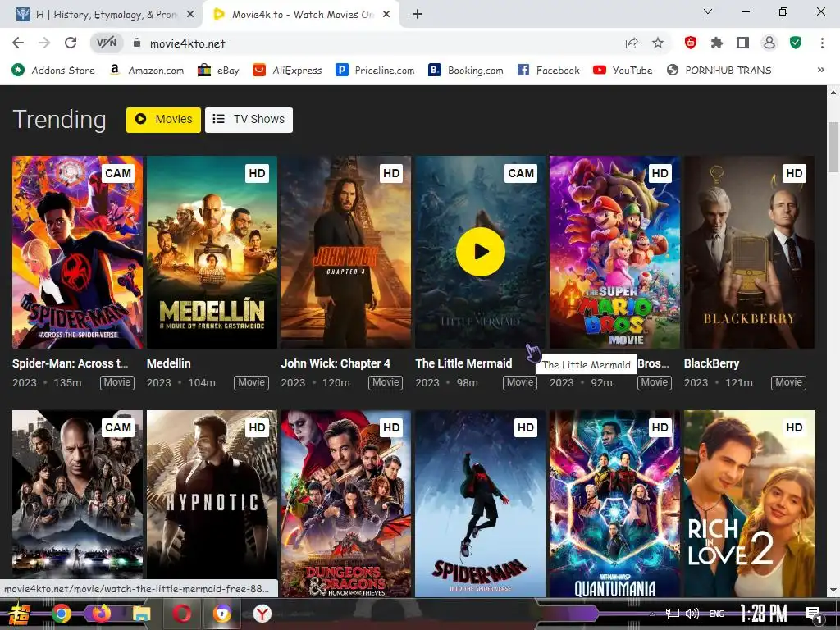Open the network tray icon
Viewport: 840px width, 630px height.
tap(673, 614)
